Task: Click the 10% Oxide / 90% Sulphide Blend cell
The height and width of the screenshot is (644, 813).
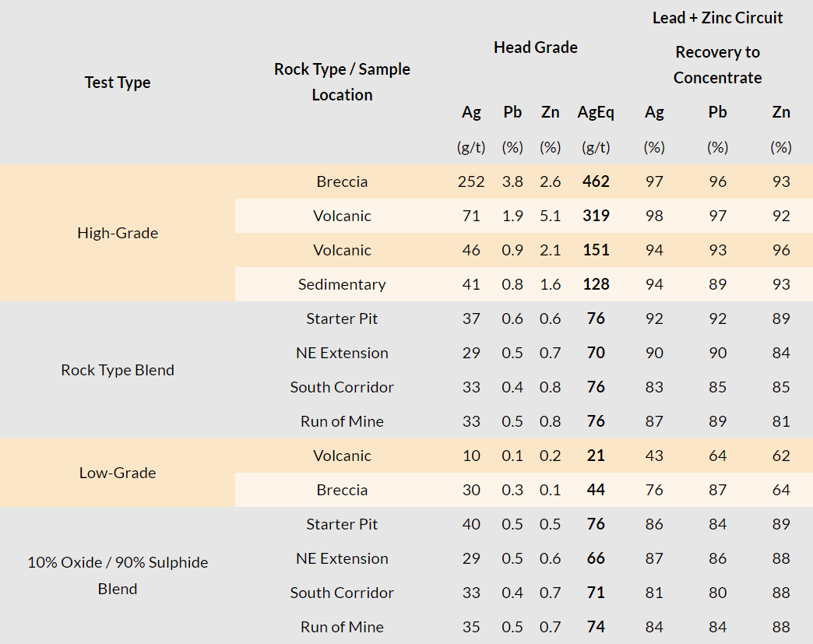Action: (x=118, y=575)
